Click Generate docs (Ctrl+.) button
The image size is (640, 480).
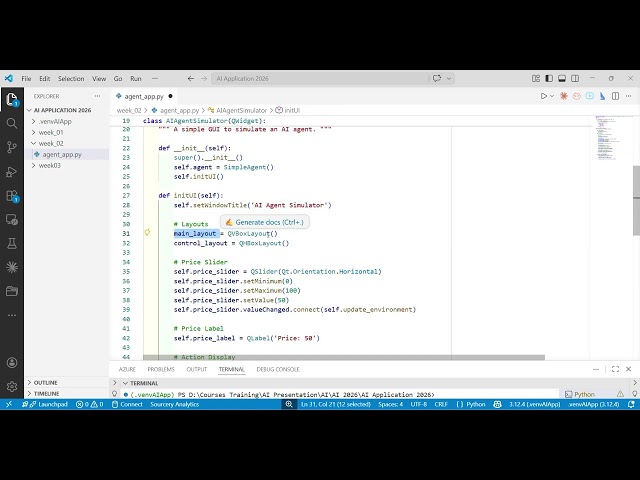click(x=264, y=222)
